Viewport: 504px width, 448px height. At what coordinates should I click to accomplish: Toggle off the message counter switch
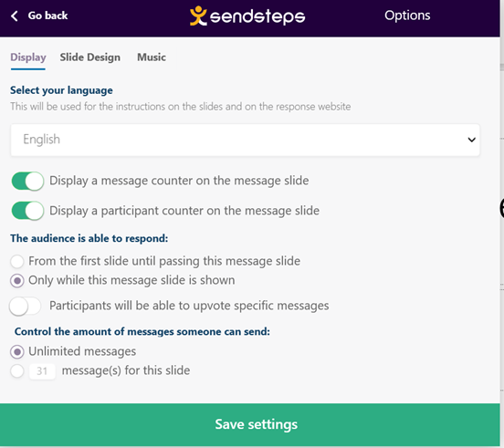[x=27, y=181]
